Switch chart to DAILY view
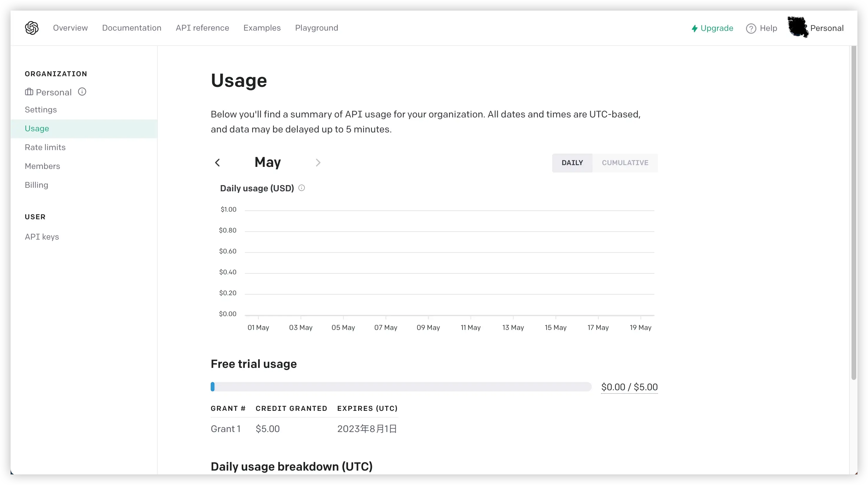This screenshot has width=868, height=485. pyautogui.click(x=572, y=163)
